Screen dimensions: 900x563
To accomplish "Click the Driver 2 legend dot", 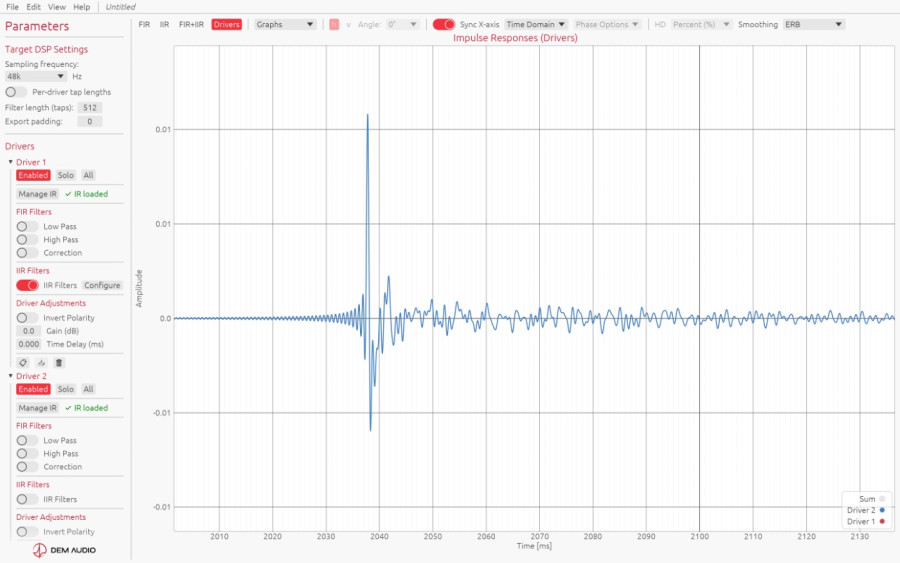I will 882,510.
